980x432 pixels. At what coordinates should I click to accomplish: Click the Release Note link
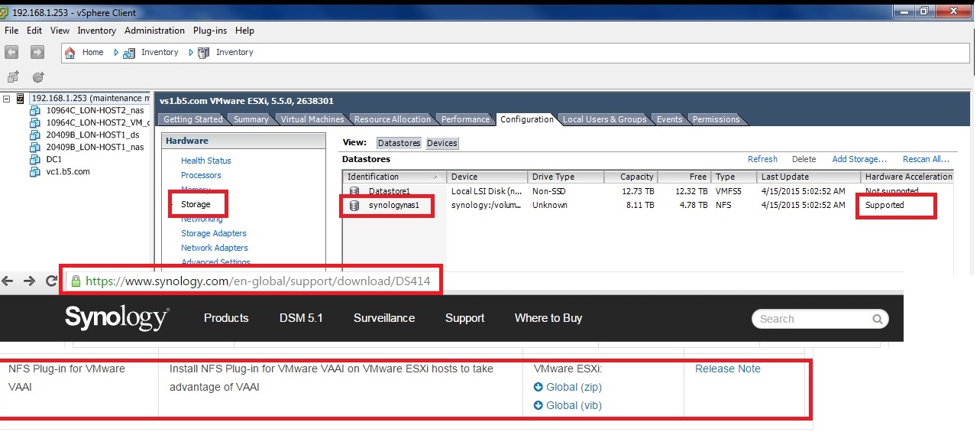728,369
